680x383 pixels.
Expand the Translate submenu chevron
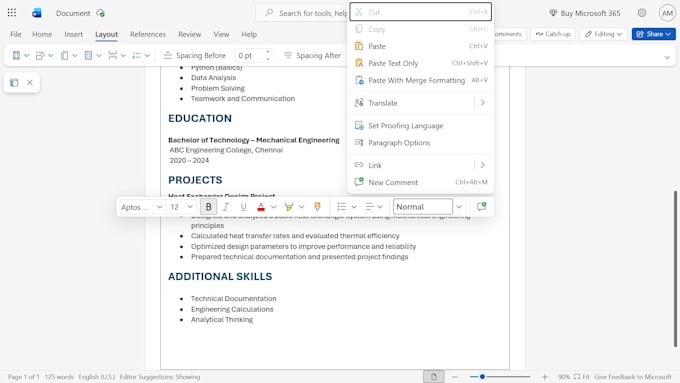pyautogui.click(x=483, y=103)
